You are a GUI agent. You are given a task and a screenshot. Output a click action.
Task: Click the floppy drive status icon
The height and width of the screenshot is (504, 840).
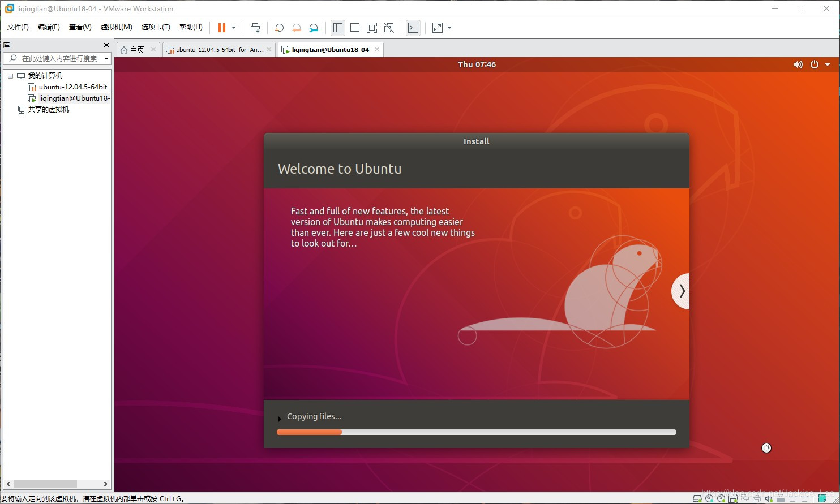coord(733,498)
